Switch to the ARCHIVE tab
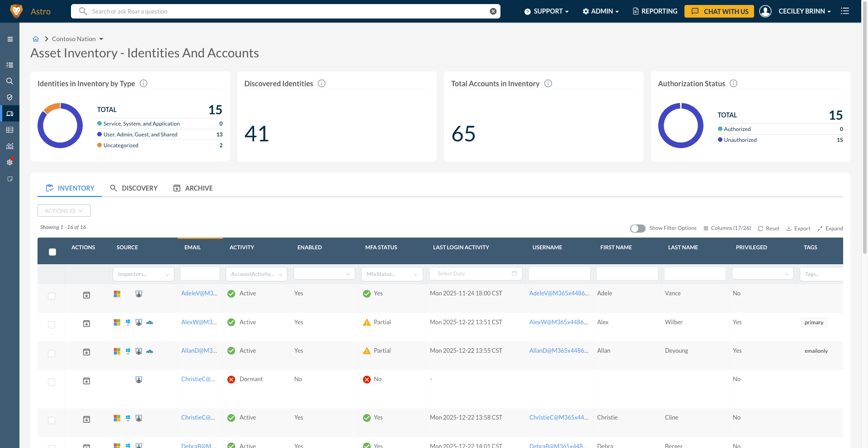This screenshot has width=868, height=448. coord(193,188)
